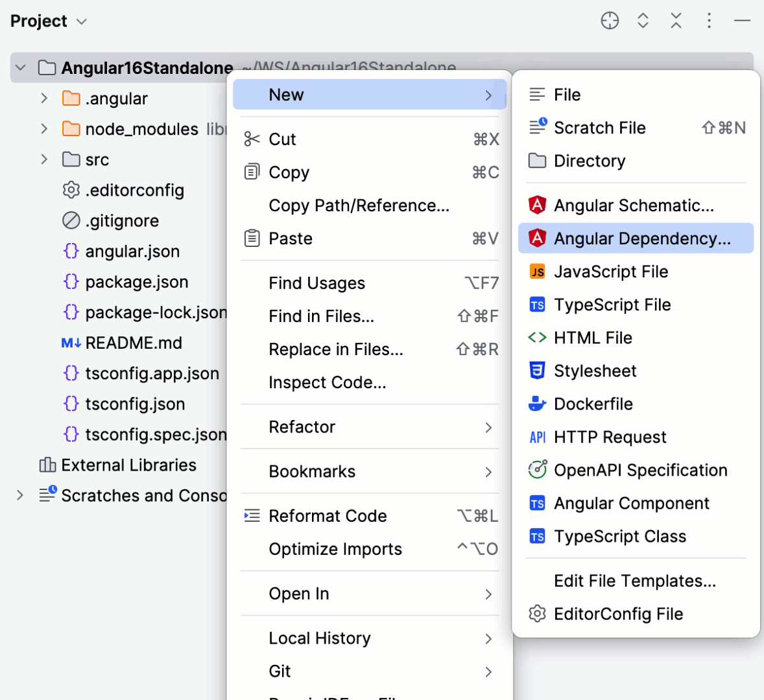Open the vertical-dots options menu
764x700 pixels.
pos(709,21)
